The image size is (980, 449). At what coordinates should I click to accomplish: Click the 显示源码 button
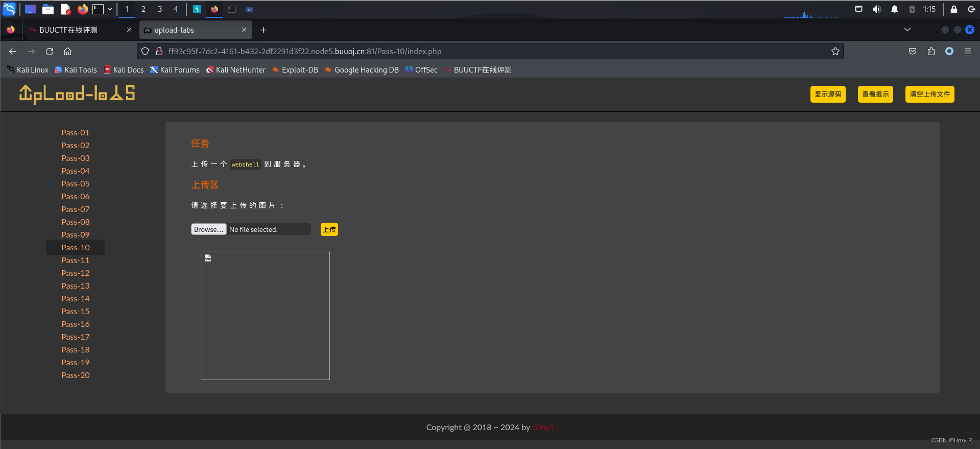[x=828, y=94]
